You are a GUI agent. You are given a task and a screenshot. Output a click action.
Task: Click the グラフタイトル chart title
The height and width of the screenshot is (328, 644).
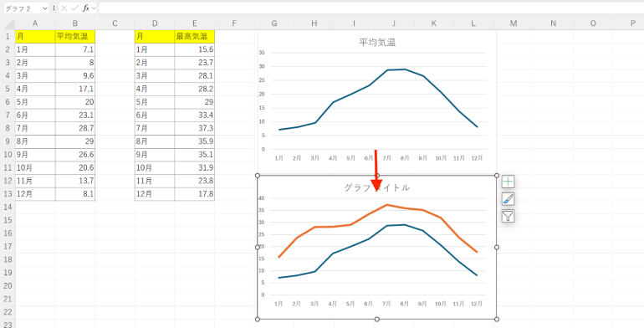376,187
